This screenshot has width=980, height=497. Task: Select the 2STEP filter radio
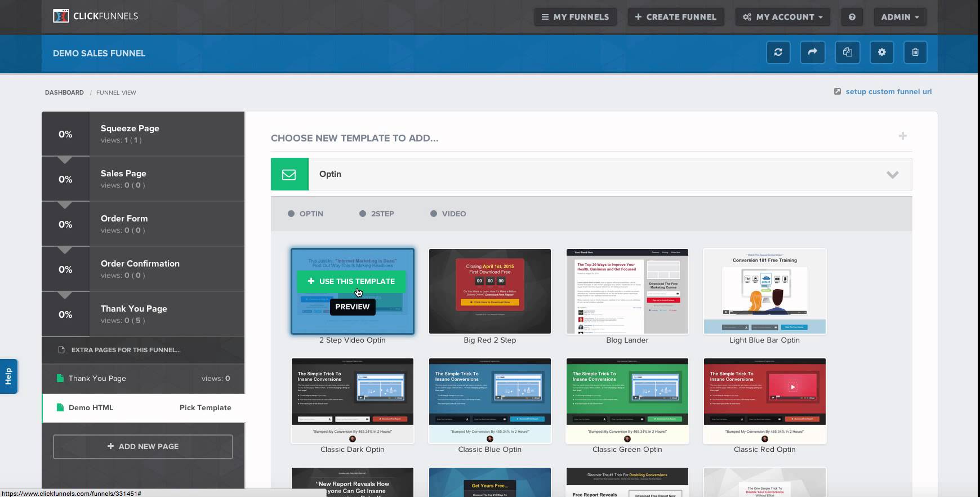click(363, 214)
